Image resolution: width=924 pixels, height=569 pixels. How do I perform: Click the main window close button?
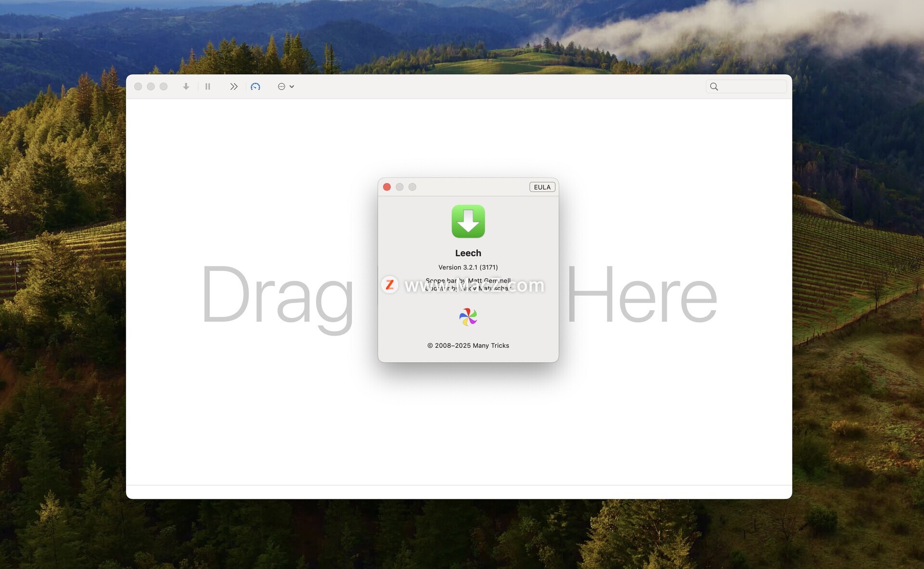[138, 87]
